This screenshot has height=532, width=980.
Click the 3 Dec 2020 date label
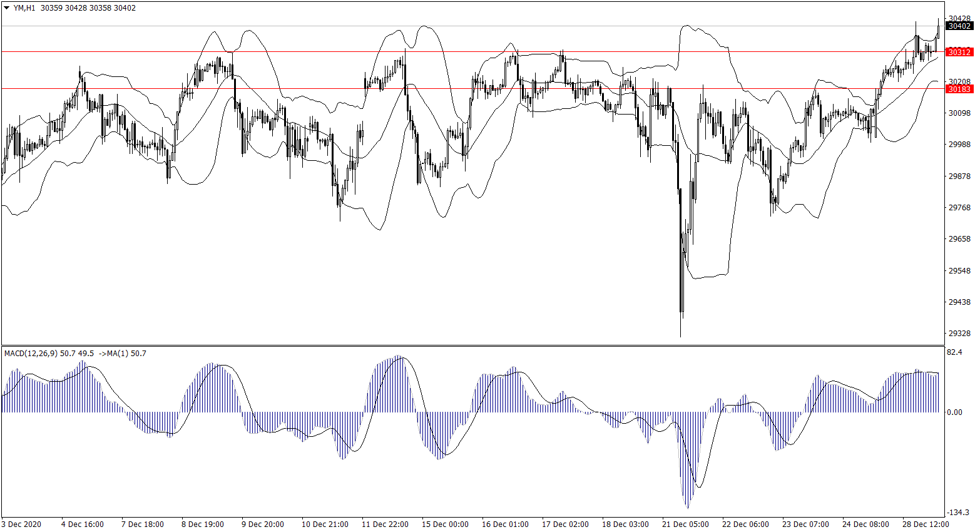tap(21, 524)
